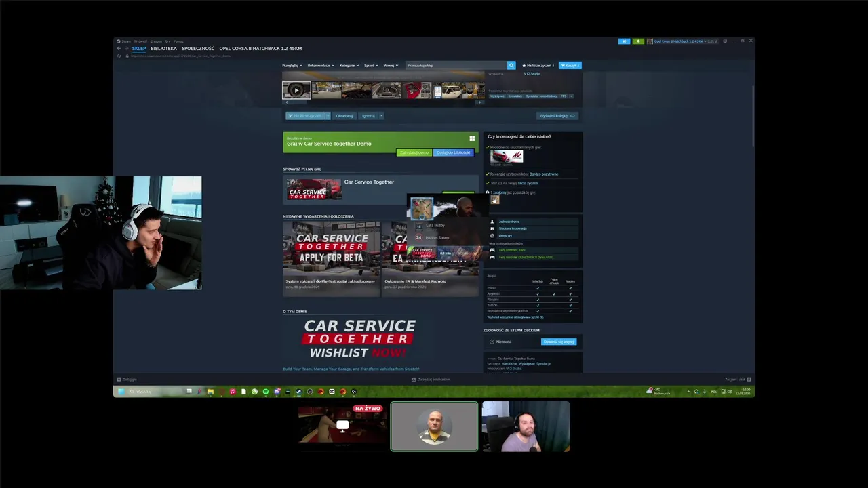Expand the Kategorie store dropdown
868x488 pixels.
click(x=349, y=66)
